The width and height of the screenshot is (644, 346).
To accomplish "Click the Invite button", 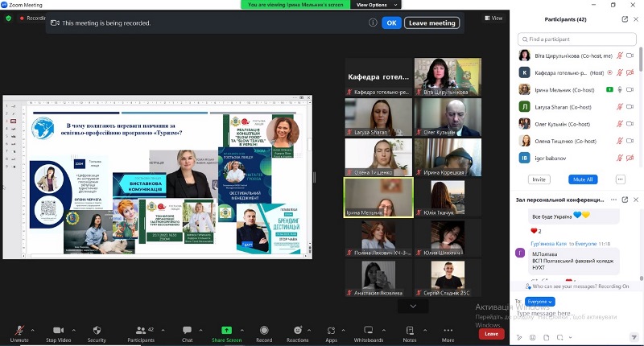I will (x=539, y=179).
